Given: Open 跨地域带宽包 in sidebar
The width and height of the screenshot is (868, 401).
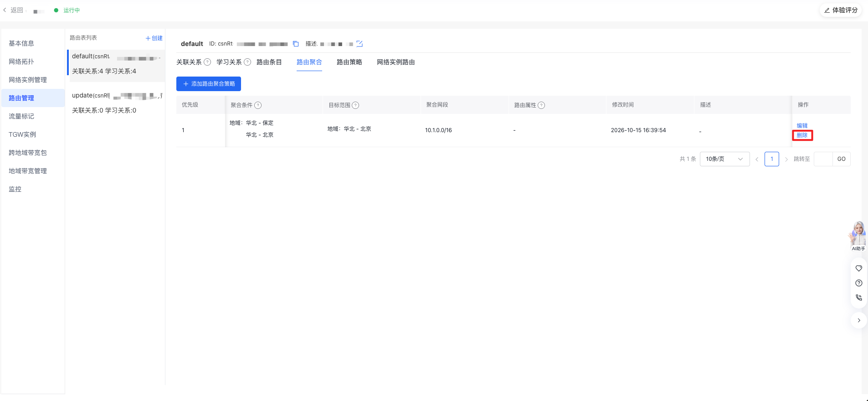Looking at the screenshot, I should [33, 153].
